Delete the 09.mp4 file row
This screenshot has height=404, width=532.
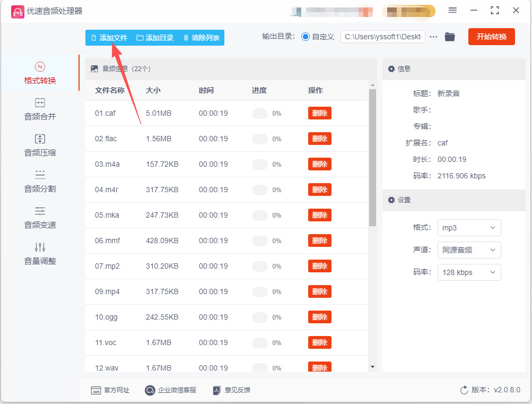[x=320, y=291]
